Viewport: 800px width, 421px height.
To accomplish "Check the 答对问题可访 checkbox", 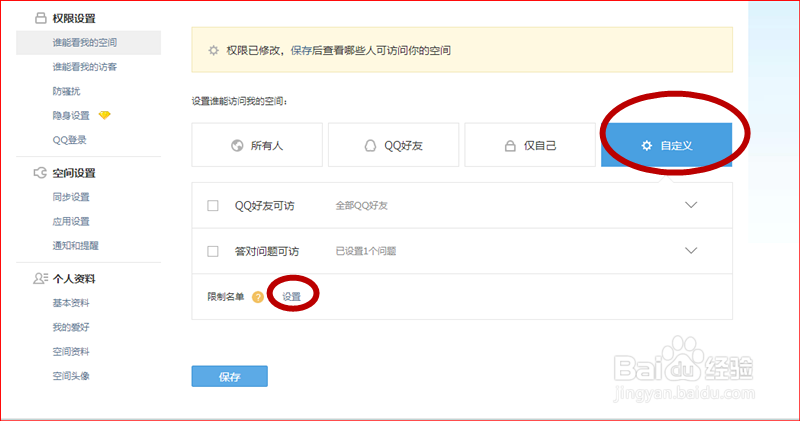I will point(213,252).
